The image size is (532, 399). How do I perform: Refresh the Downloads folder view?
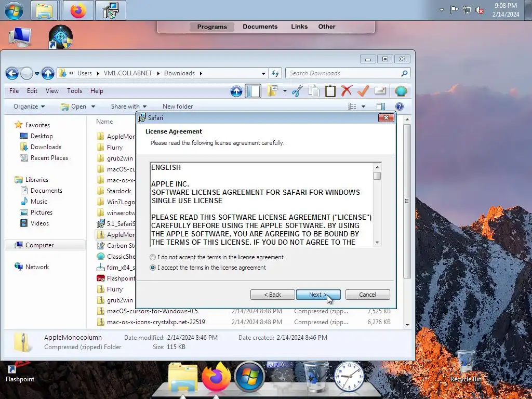coord(275,73)
